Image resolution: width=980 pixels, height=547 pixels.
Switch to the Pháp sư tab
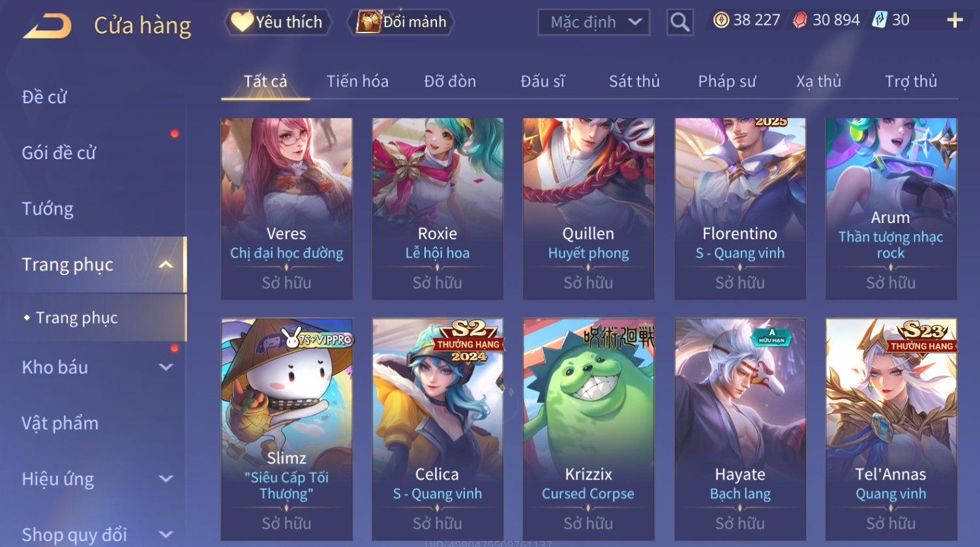[727, 81]
